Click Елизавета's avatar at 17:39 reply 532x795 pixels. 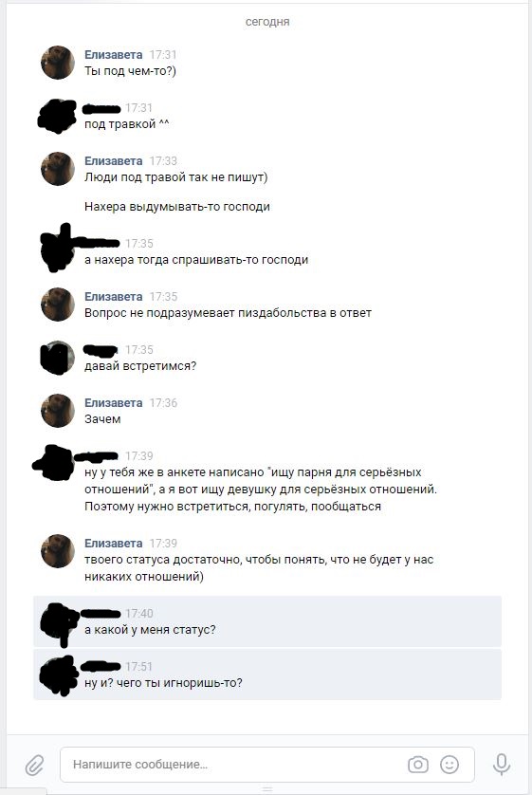pyautogui.click(x=58, y=550)
